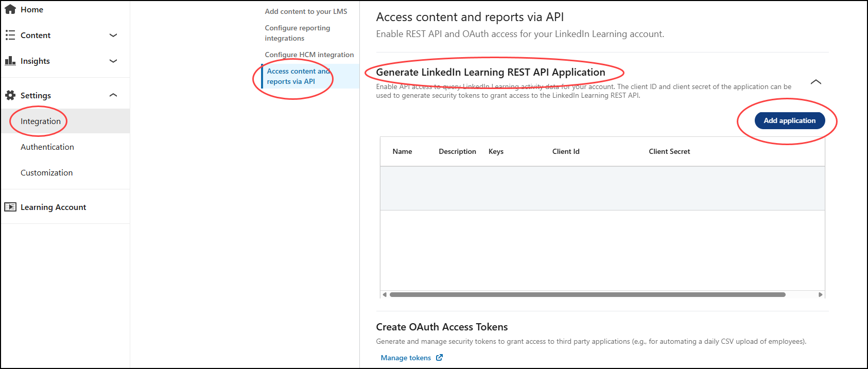Collapse the Settings section chevron
The width and height of the screenshot is (868, 369).
tap(114, 95)
